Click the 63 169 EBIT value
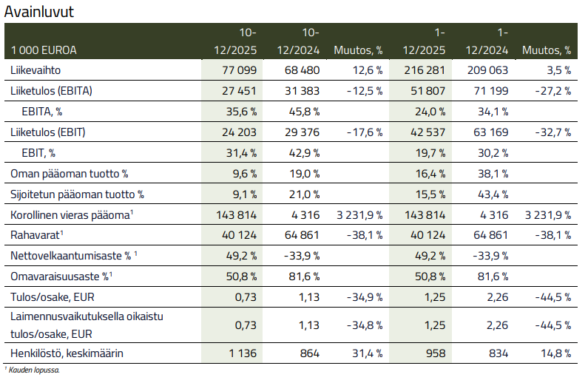The width and height of the screenshot is (588, 380). (x=488, y=133)
